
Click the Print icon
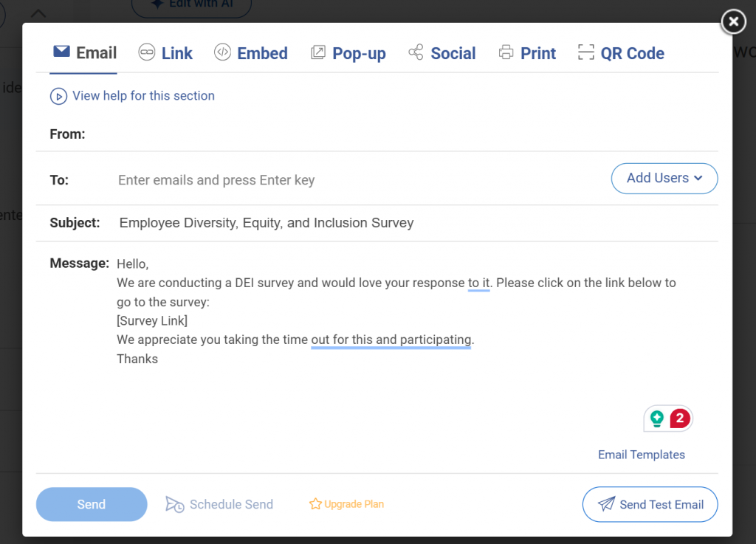click(x=506, y=52)
